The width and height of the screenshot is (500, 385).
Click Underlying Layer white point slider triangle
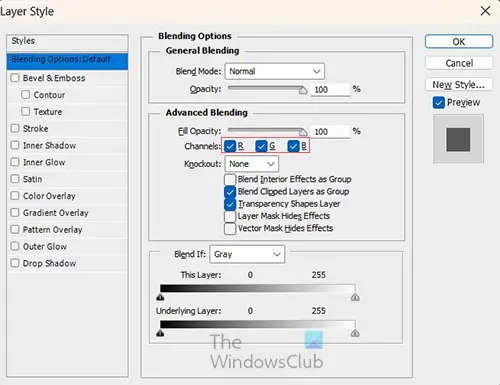click(355, 333)
